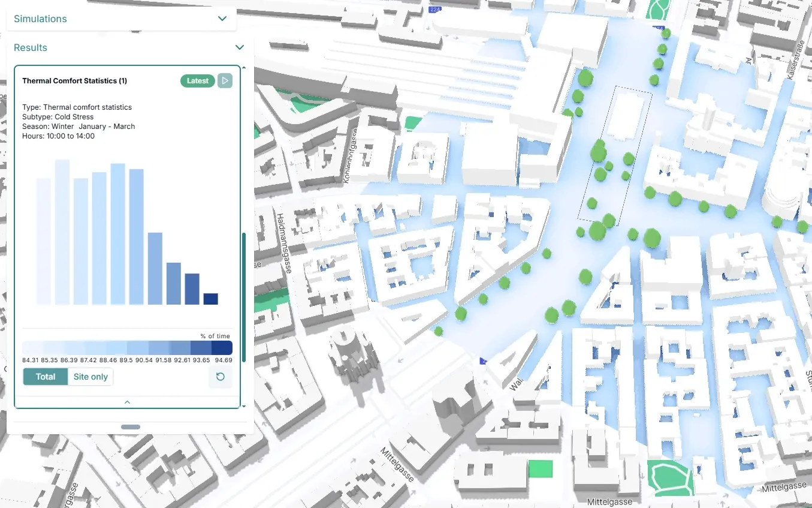
Task: Click the "% of time" legend label
Action: [x=215, y=336]
